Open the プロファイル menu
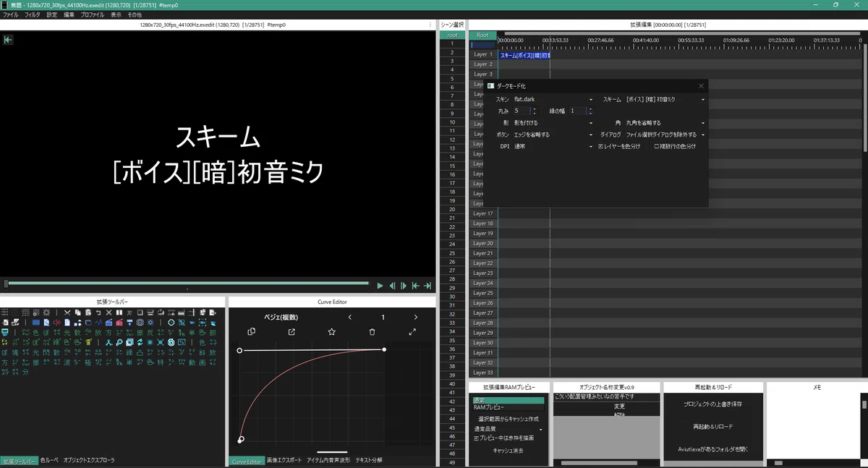 [x=92, y=14]
